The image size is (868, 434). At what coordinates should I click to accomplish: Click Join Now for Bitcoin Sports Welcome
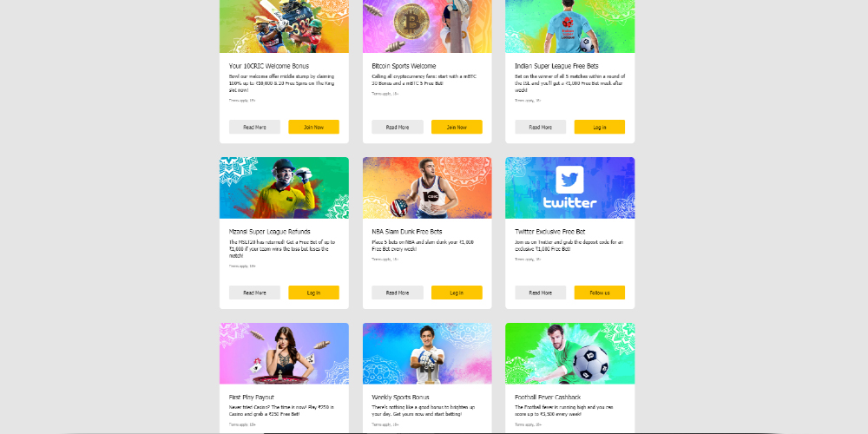(457, 127)
